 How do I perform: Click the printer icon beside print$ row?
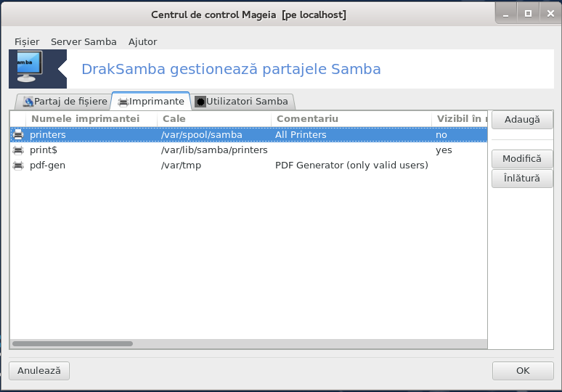(x=18, y=150)
